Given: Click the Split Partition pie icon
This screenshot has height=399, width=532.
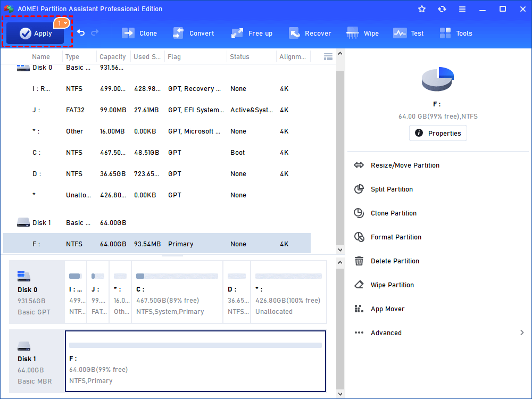Looking at the screenshot, I should [359, 189].
